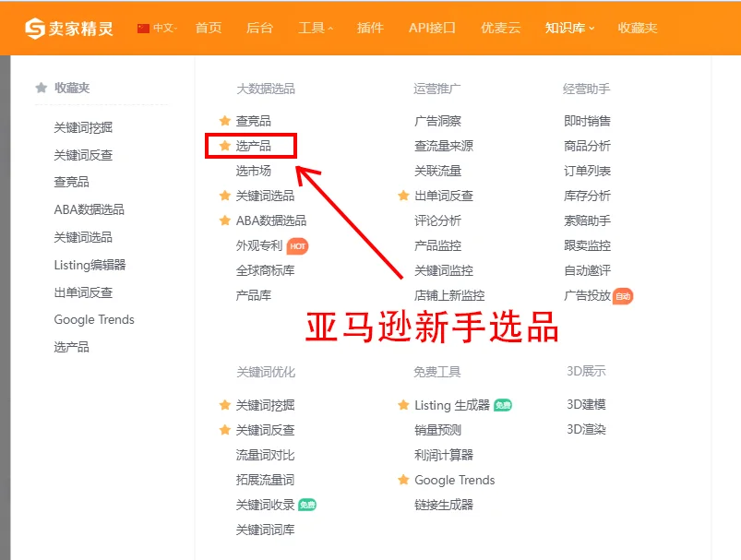Open 出单词反查 in the favorites sidebar
Image resolution: width=741 pixels, height=560 pixels.
[x=83, y=292]
